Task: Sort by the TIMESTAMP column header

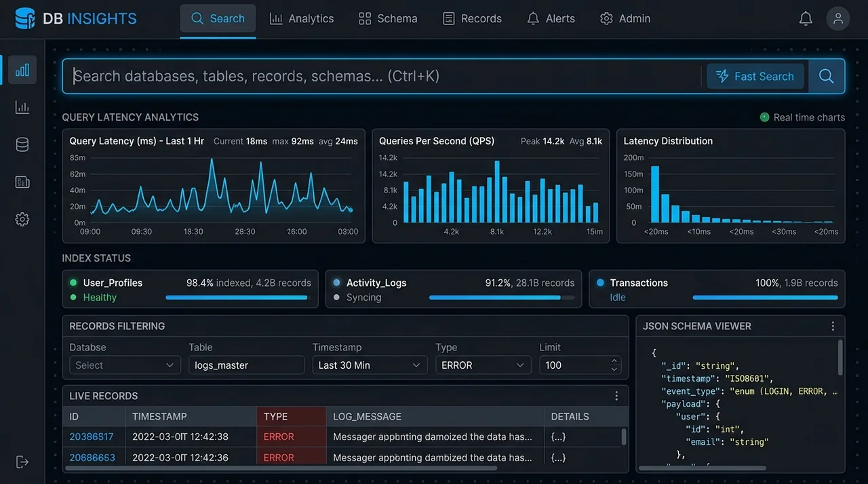Action: [191, 416]
